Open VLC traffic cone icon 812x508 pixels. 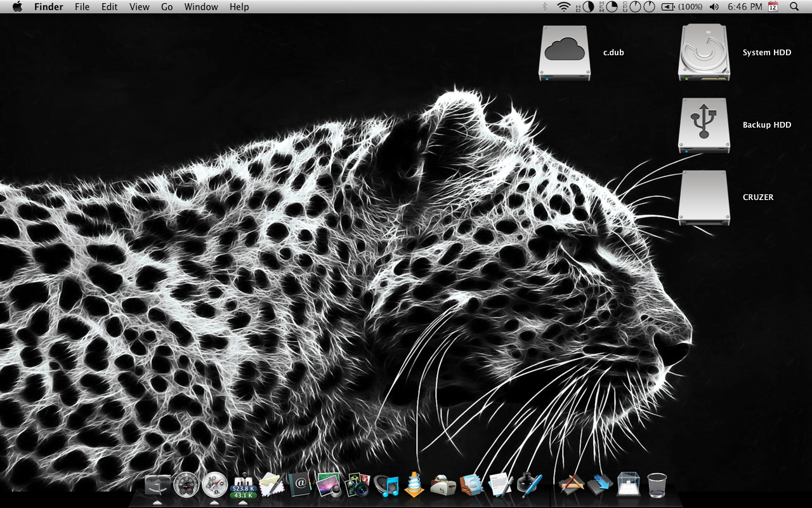(x=414, y=485)
